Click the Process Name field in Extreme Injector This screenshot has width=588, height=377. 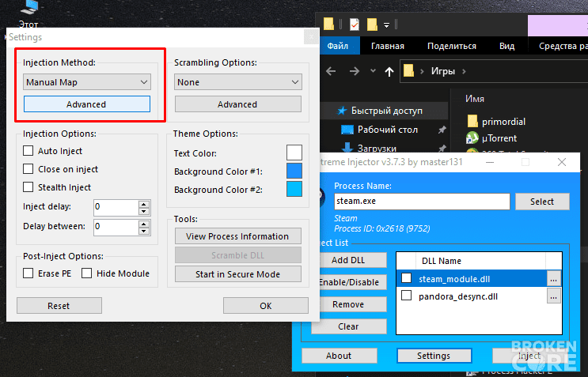point(422,201)
